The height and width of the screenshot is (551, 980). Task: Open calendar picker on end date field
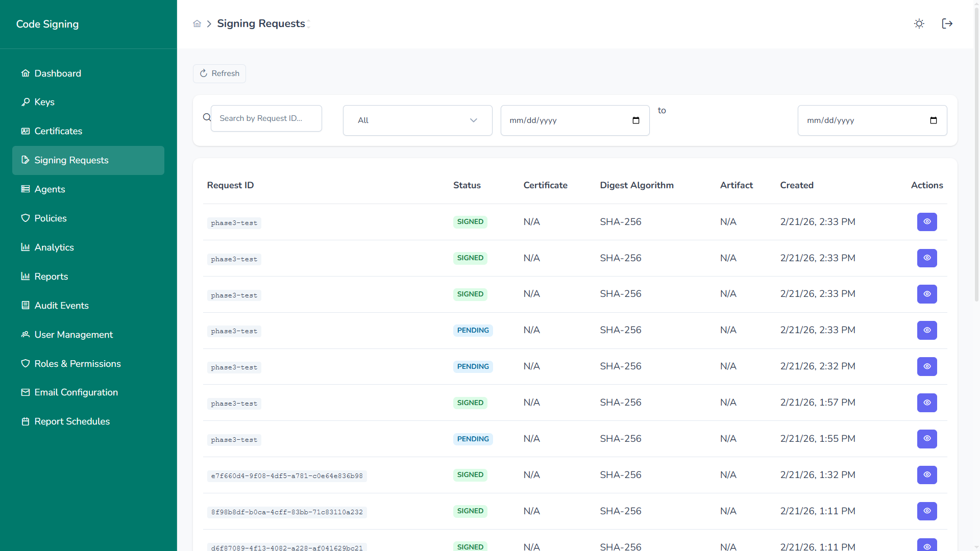[x=933, y=120]
